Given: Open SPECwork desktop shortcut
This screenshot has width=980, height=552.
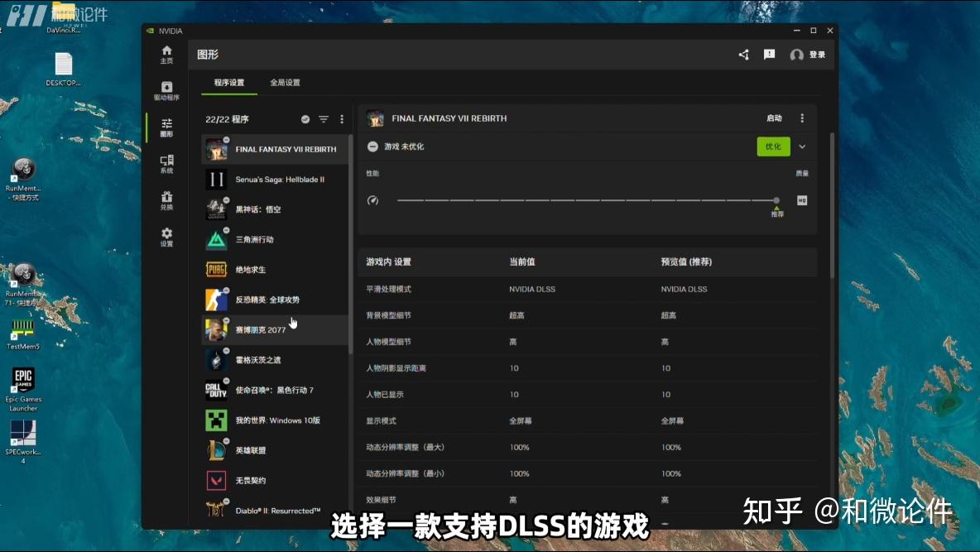Looking at the screenshot, I should tap(23, 441).
